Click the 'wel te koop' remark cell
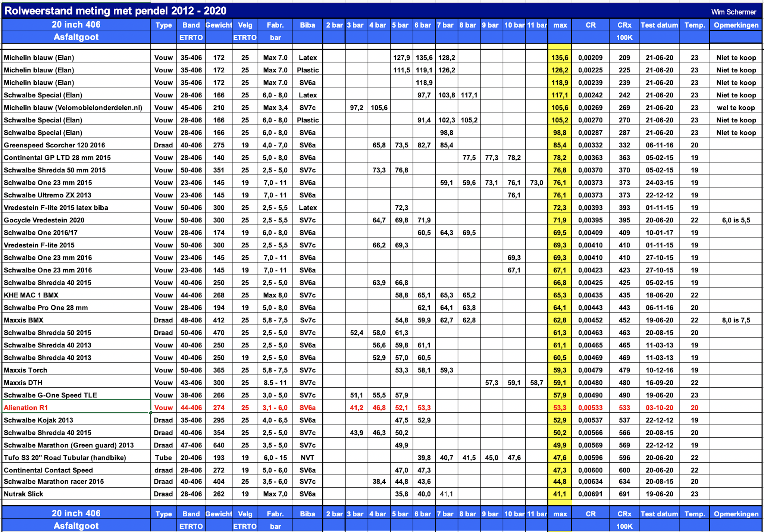The width and height of the screenshot is (764, 532). point(736,107)
